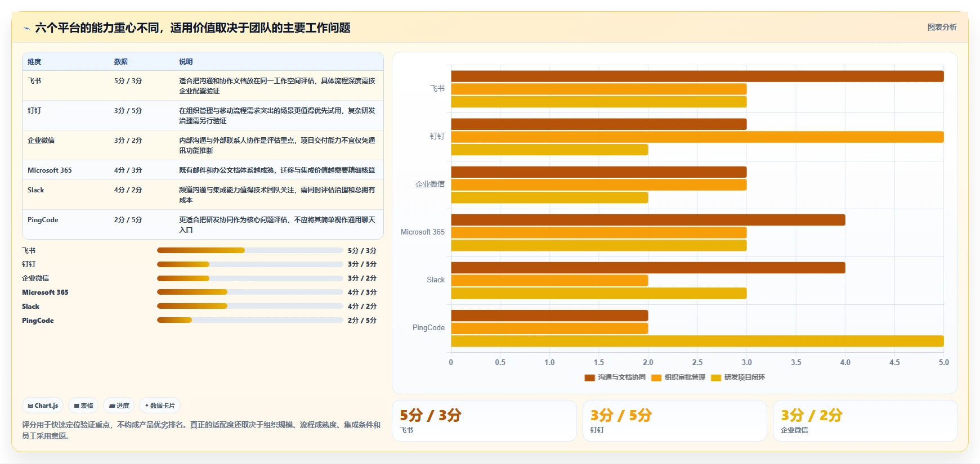Click the PingCode dark-orange 沟通与文档协同 chart bar
Viewport: 980px width, 464px height.
[x=549, y=316]
